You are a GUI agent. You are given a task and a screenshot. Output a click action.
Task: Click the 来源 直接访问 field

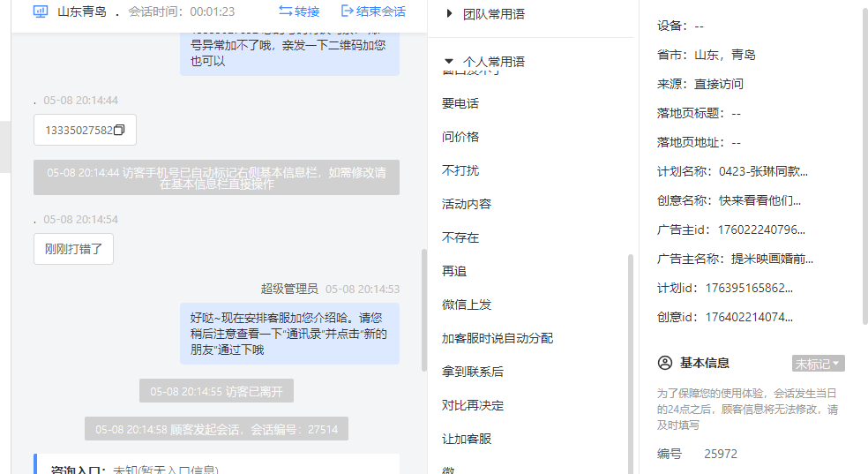[x=700, y=84]
